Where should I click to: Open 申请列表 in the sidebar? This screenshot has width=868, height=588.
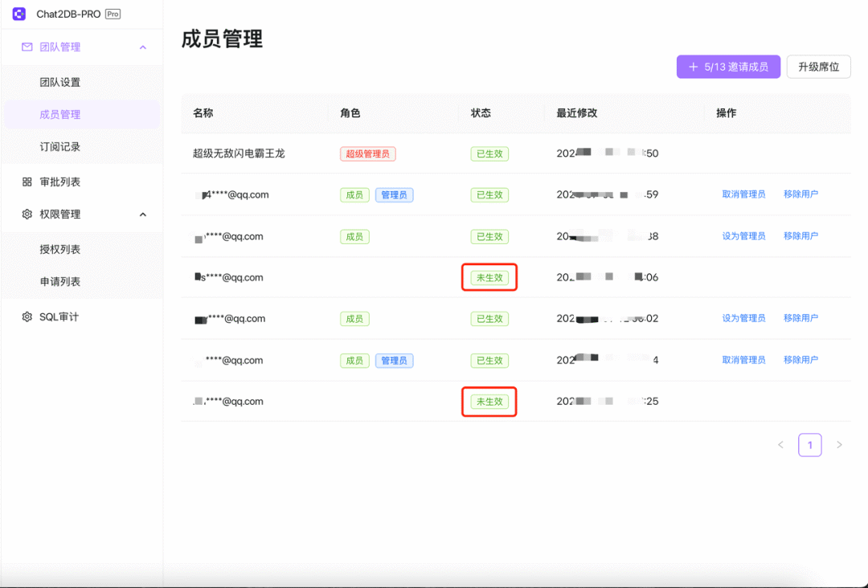(59, 282)
